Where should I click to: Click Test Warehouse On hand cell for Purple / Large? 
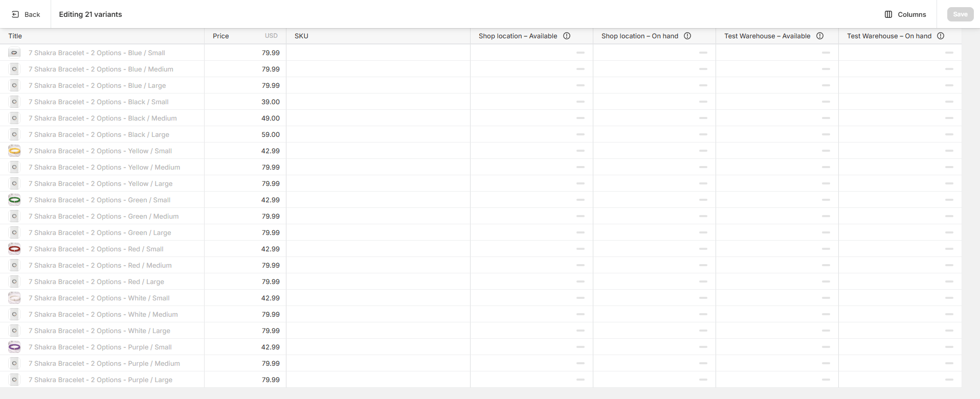pyautogui.click(x=900, y=380)
